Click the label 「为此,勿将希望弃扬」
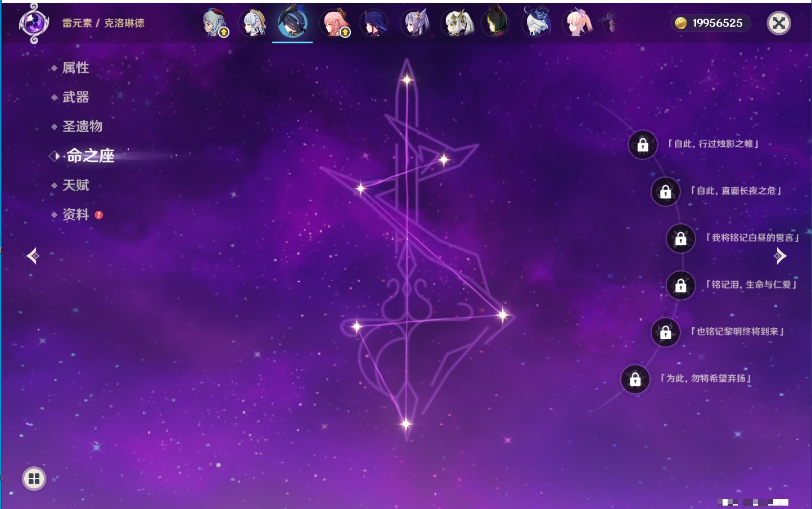This screenshot has height=509, width=812. (706, 379)
